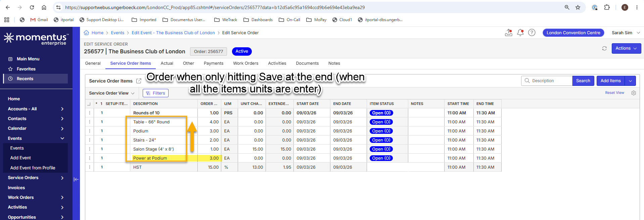Click the Active status badge
The width and height of the screenshot is (644, 220).
tap(242, 51)
